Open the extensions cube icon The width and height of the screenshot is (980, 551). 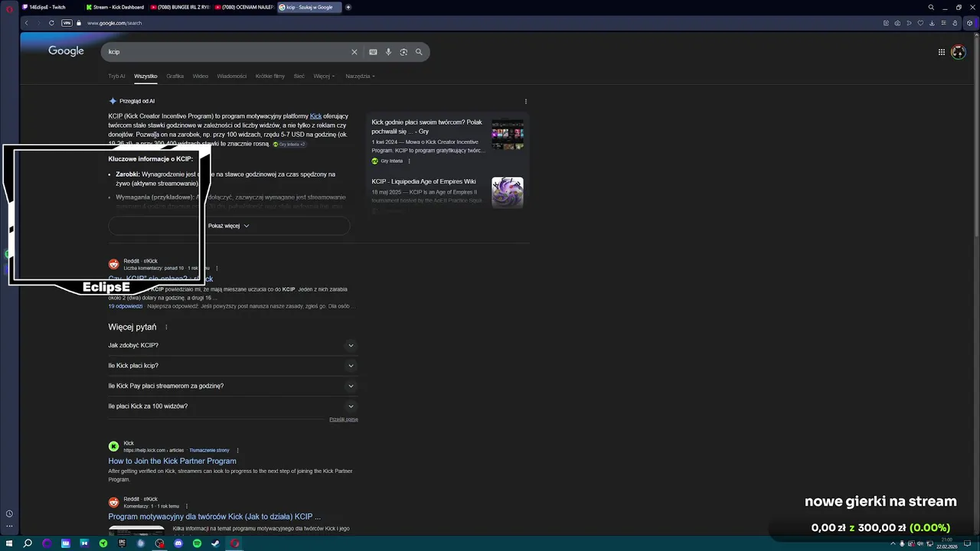pos(970,23)
